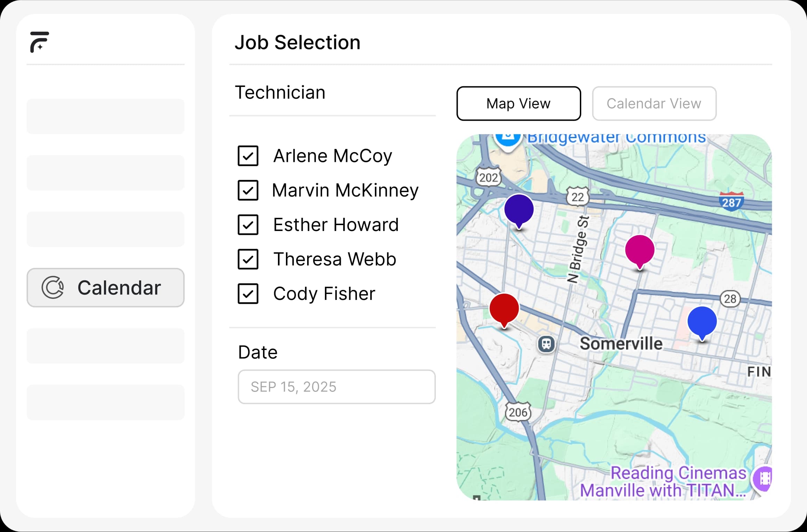The height and width of the screenshot is (532, 807).
Task: Switch to Map View tab
Action: coord(518,104)
